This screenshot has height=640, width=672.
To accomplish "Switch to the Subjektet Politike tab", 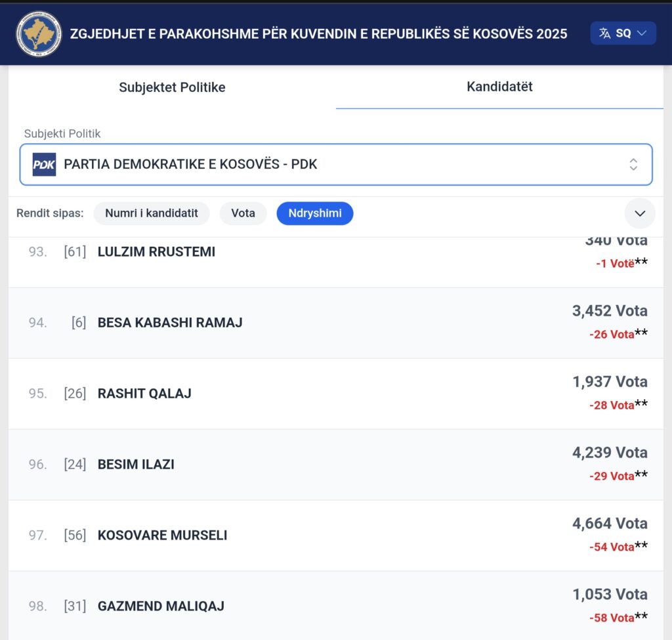I will pos(172,87).
